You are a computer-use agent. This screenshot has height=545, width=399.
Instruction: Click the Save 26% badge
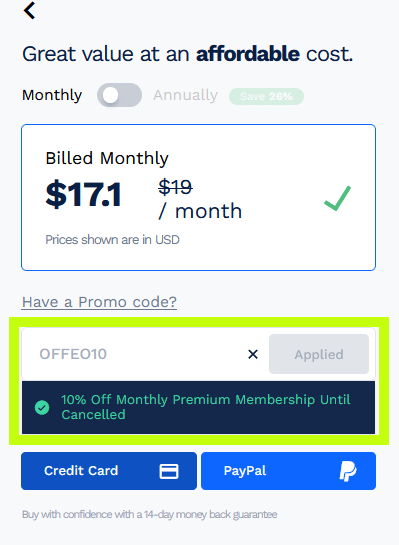coord(266,96)
